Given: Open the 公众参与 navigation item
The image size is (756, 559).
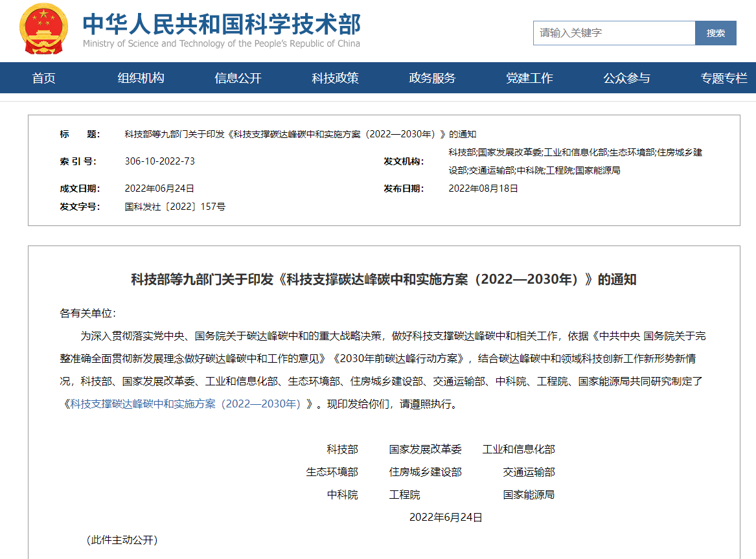Looking at the screenshot, I should coord(627,78).
